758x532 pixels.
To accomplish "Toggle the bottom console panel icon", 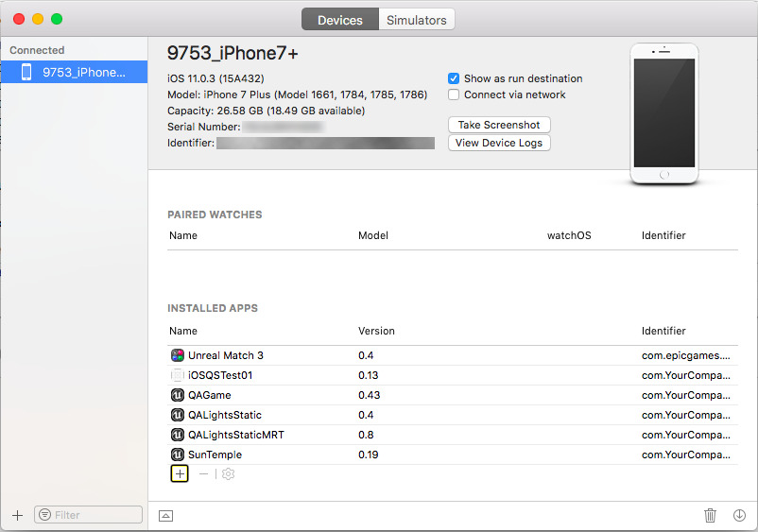I will tap(165, 516).
